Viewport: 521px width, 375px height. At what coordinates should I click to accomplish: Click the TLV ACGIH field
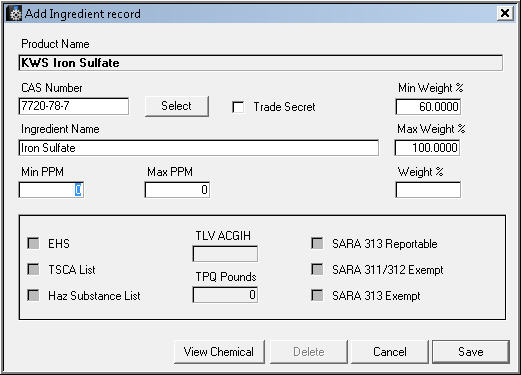pyautogui.click(x=225, y=254)
